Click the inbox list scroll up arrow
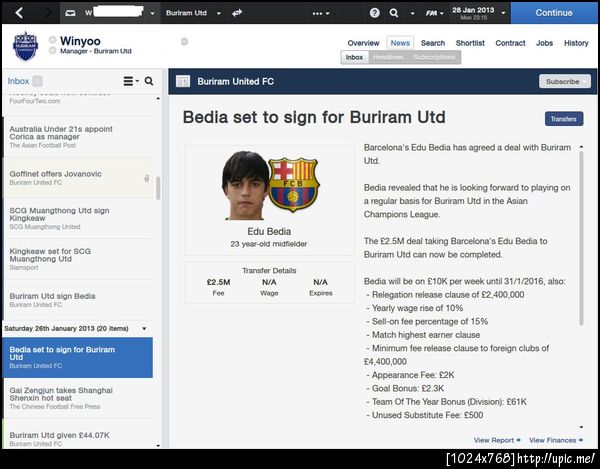 coord(158,99)
